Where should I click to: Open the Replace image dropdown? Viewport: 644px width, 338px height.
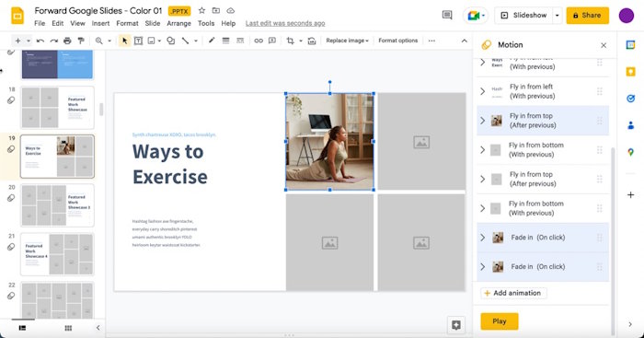click(x=347, y=41)
